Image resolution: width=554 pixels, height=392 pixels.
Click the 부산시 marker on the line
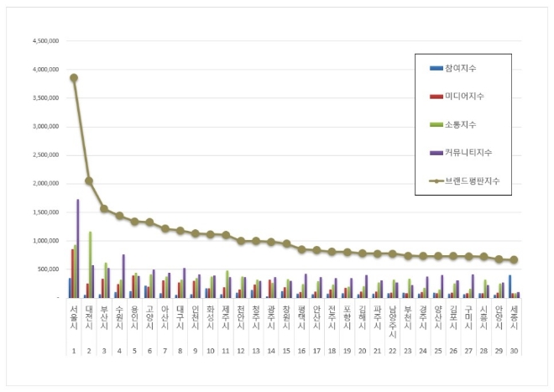click(104, 208)
